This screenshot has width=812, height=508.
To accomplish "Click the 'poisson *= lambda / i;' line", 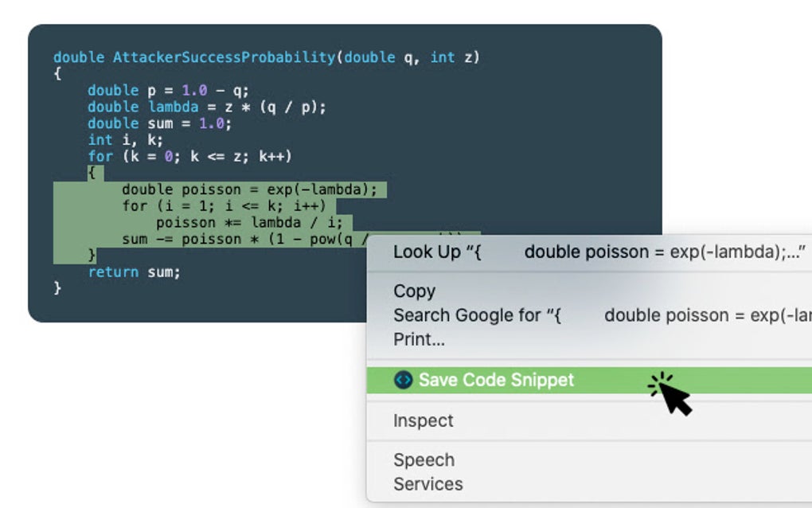I will (250, 223).
